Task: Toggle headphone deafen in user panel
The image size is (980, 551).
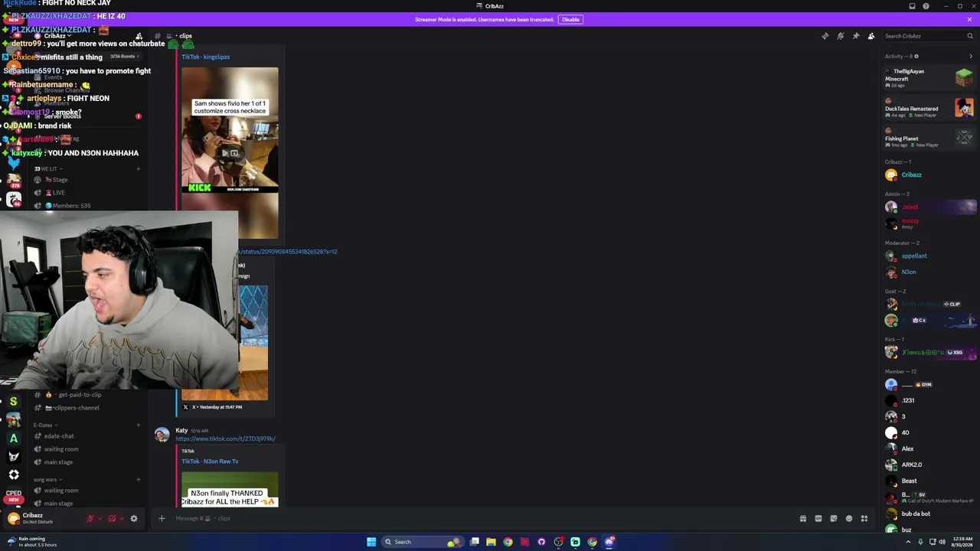Action: (112, 519)
